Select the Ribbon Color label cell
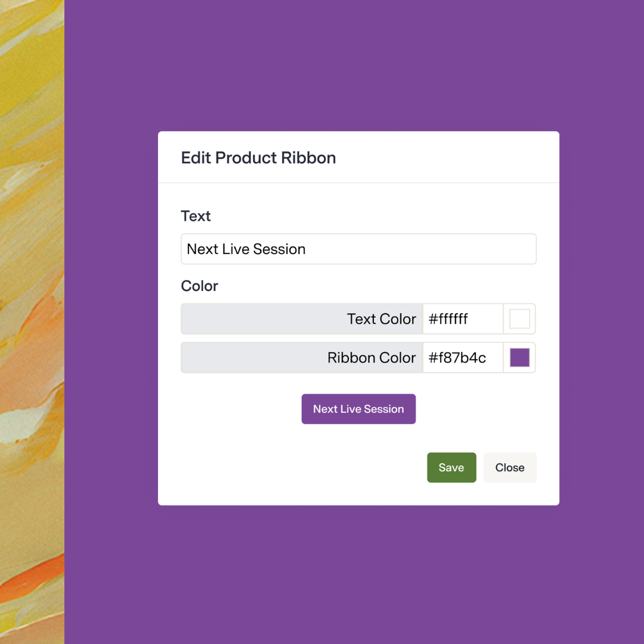The width and height of the screenshot is (644, 644). click(302, 358)
